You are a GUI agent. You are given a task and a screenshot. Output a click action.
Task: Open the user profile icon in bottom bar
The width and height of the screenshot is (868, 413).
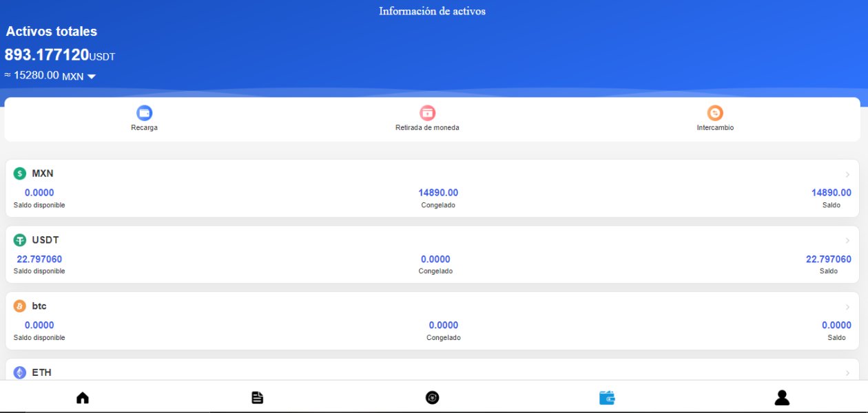782,397
